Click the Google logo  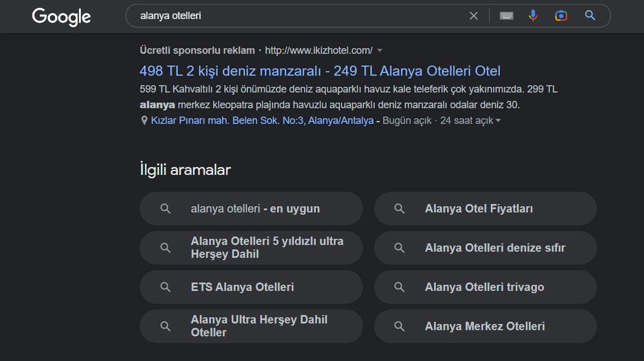point(62,17)
